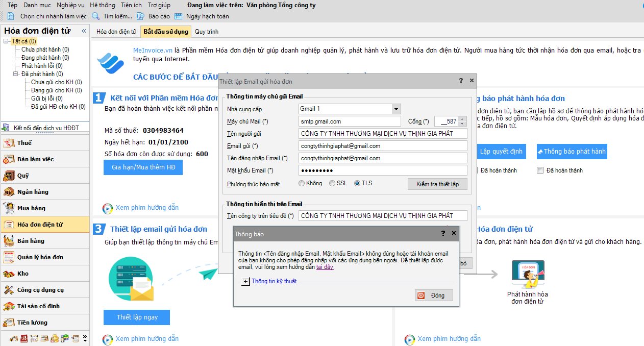Open the Mua hàng module
644x346 pixels.
(x=45, y=208)
